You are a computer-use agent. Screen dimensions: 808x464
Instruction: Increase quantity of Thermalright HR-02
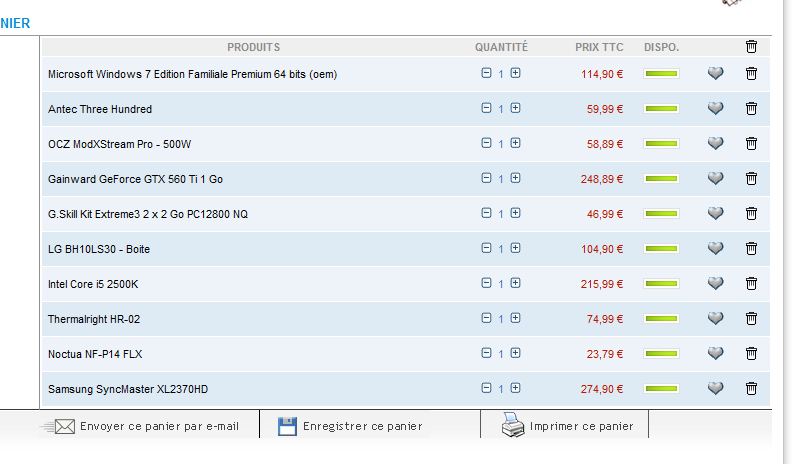(515, 318)
